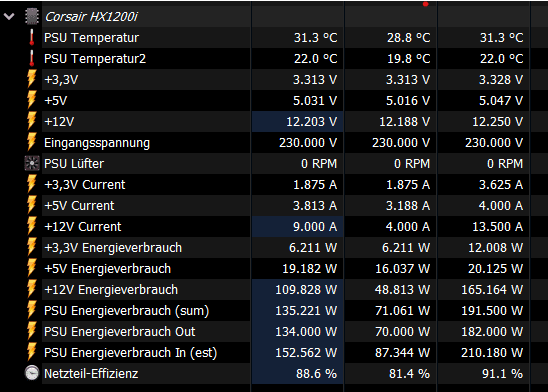Click the 165.164 W maximum value

(x=492, y=290)
